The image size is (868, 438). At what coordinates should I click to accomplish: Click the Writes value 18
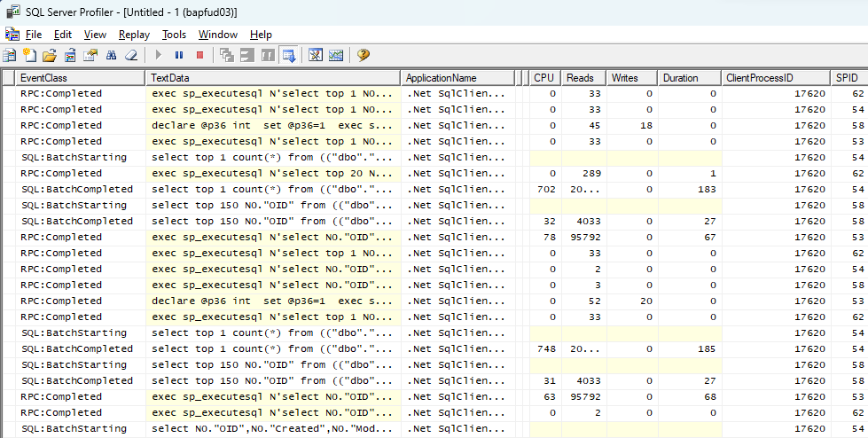click(645, 126)
